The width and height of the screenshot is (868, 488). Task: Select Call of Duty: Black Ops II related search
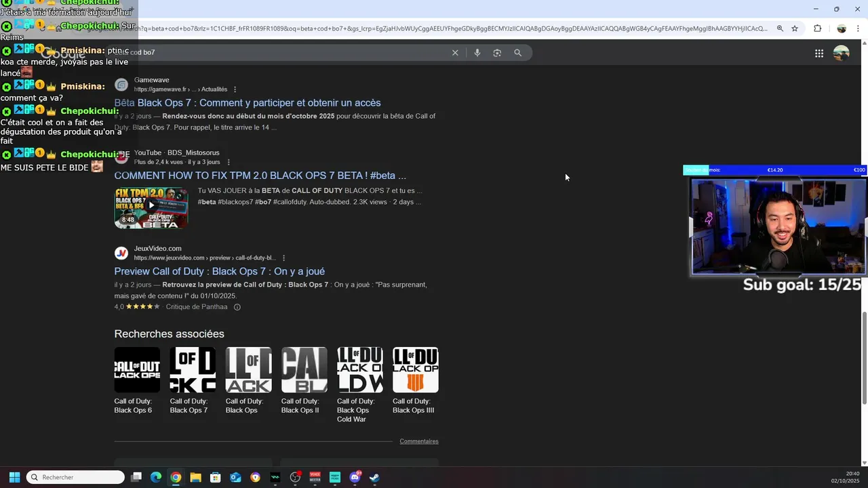[x=304, y=381]
